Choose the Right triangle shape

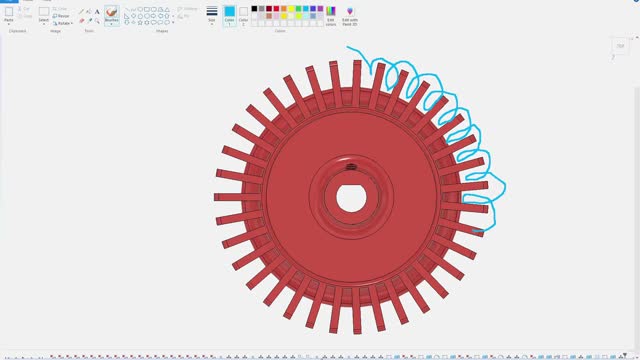coord(127,16)
